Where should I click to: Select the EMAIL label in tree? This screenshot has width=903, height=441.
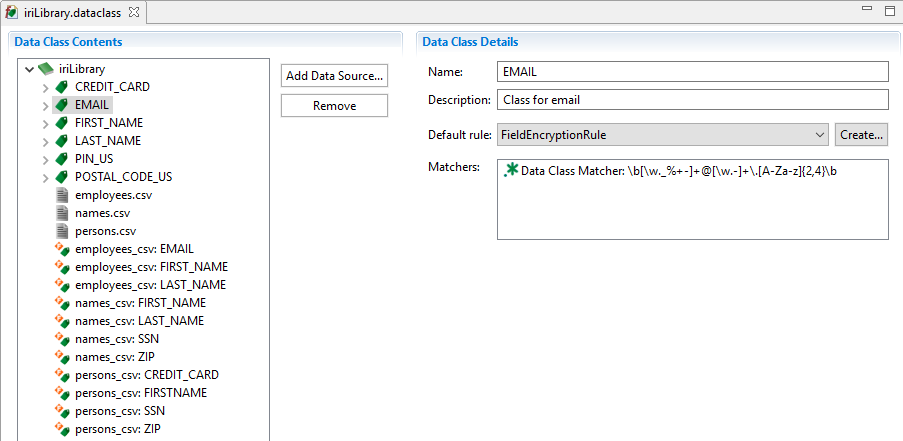[92, 105]
